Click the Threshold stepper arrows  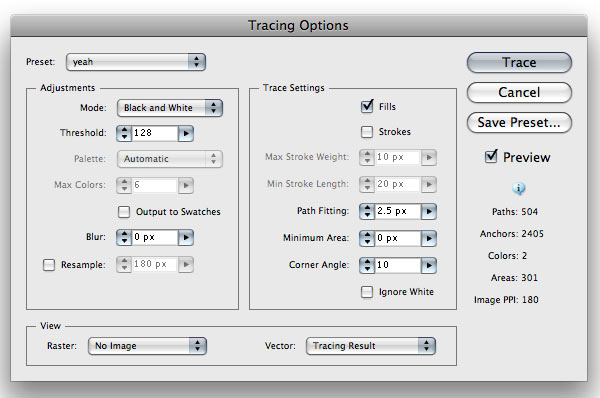pyautogui.click(x=124, y=133)
